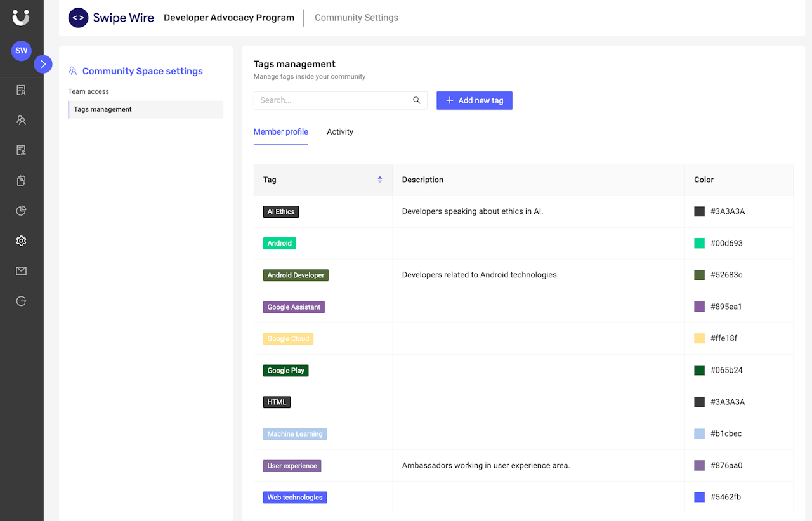
Task: Click the settings gear icon in sidebar
Action: coord(21,241)
